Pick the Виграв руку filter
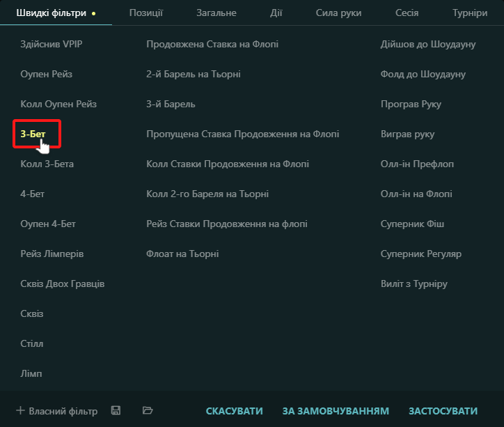 point(407,134)
